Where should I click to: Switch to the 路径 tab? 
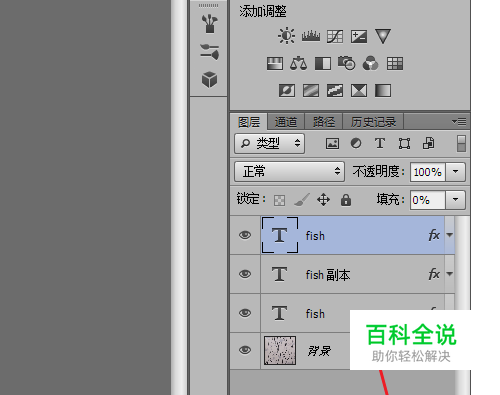coord(324,122)
